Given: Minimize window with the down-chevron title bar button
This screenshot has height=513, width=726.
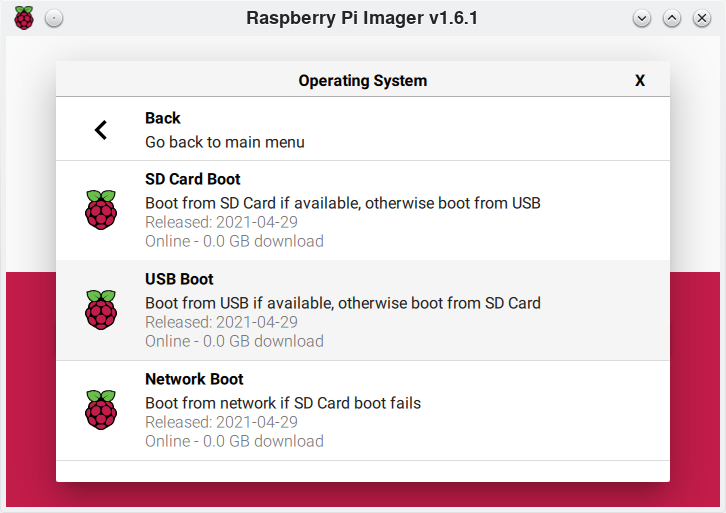Looking at the screenshot, I should coord(642,18).
